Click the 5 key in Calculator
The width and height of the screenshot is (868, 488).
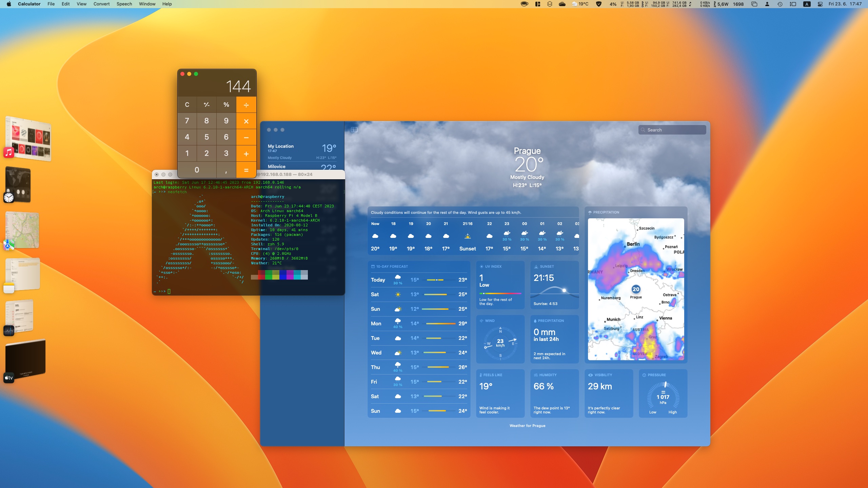click(x=206, y=137)
